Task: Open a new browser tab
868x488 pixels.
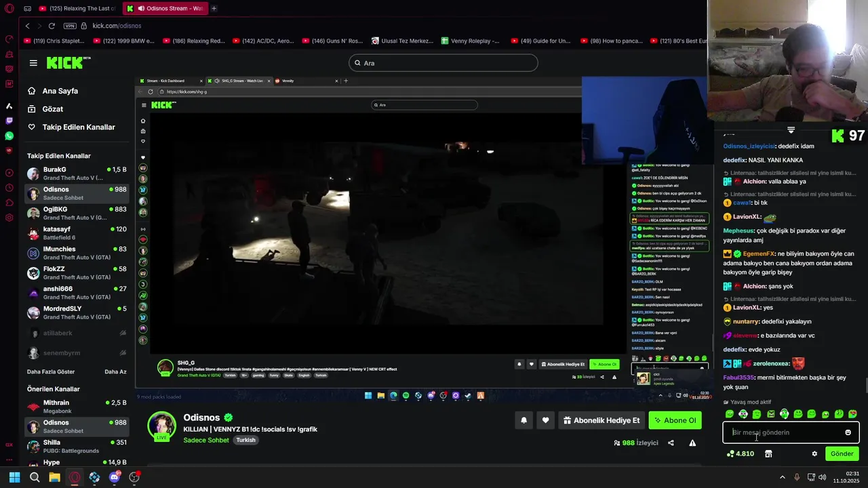Action: [x=214, y=8]
